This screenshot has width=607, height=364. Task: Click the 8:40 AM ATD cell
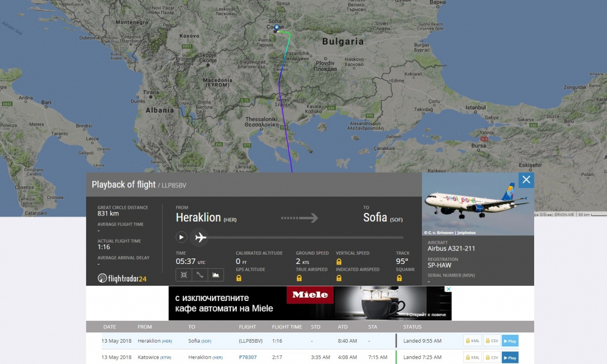[x=347, y=341]
